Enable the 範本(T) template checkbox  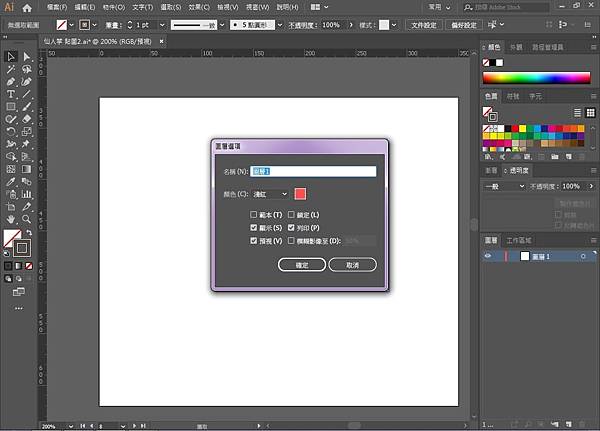point(253,215)
